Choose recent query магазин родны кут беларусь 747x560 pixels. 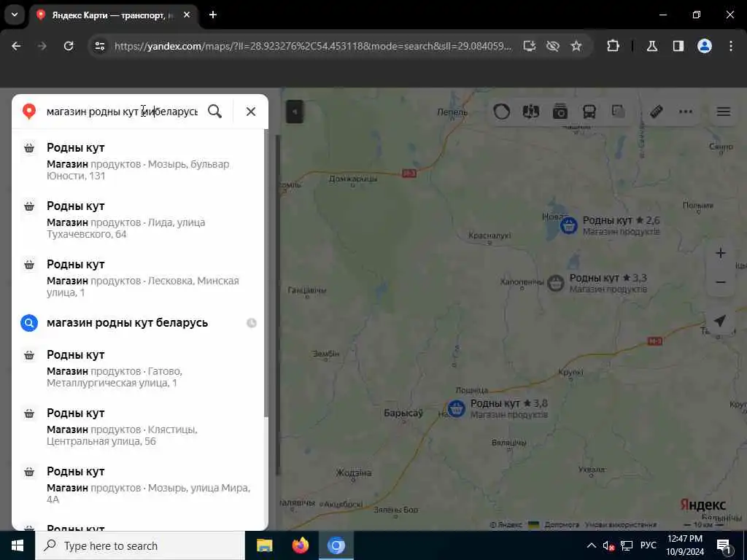coord(140,323)
